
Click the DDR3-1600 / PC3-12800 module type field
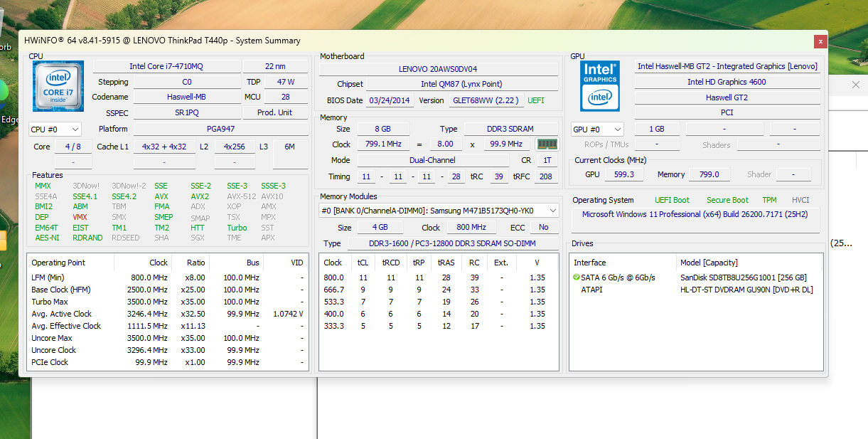click(x=452, y=243)
